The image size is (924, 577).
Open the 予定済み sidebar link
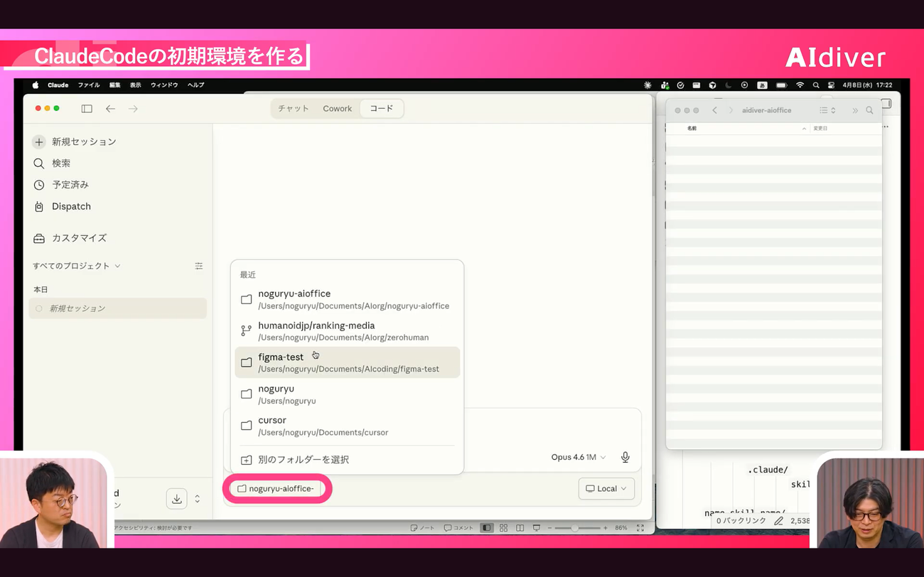tap(70, 185)
